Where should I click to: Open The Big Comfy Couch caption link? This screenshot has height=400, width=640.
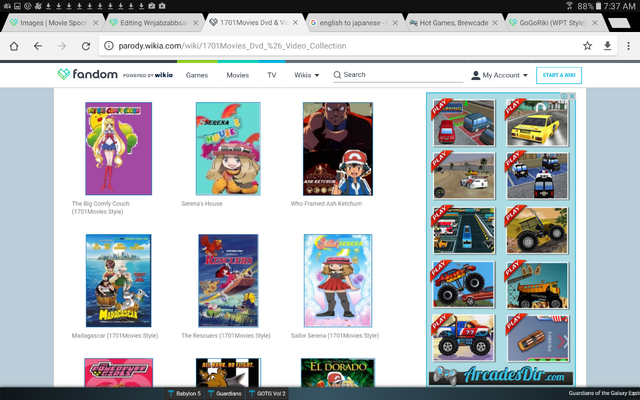101,207
